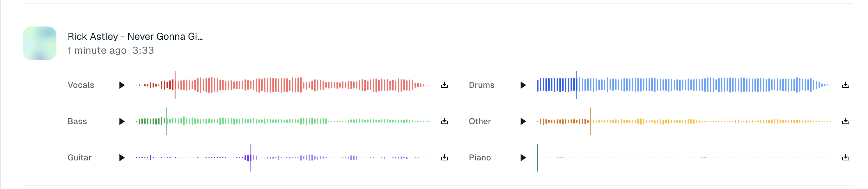The height and width of the screenshot is (189, 868).
Task: Seek within the red Vocals waveform
Action: (282, 85)
